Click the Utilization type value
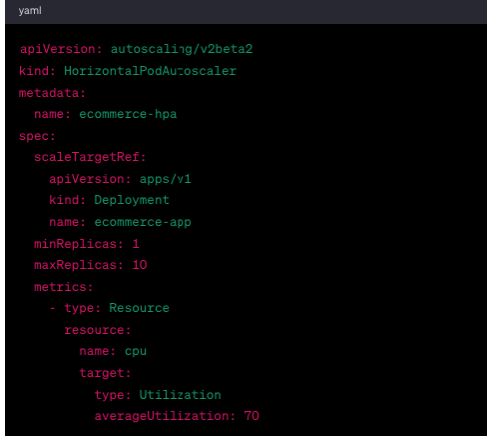491x437 pixels. click(180, 395)
